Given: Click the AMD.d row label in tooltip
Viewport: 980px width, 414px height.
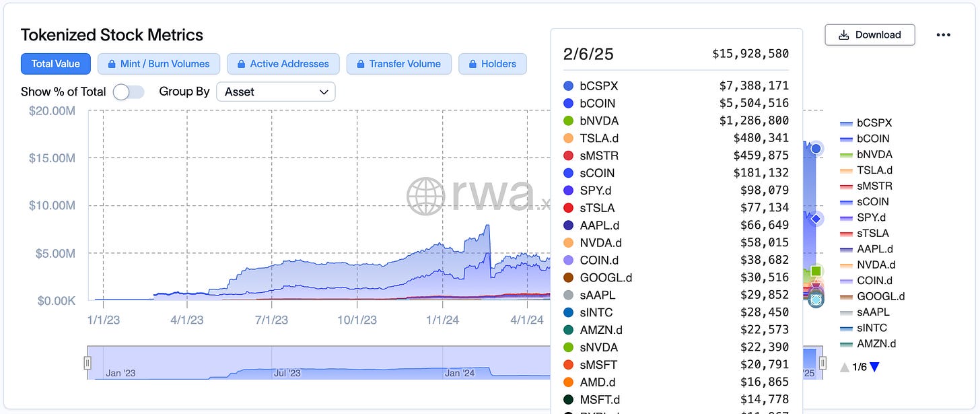Looking at the screenshot, I should click(x=598, y=382).
